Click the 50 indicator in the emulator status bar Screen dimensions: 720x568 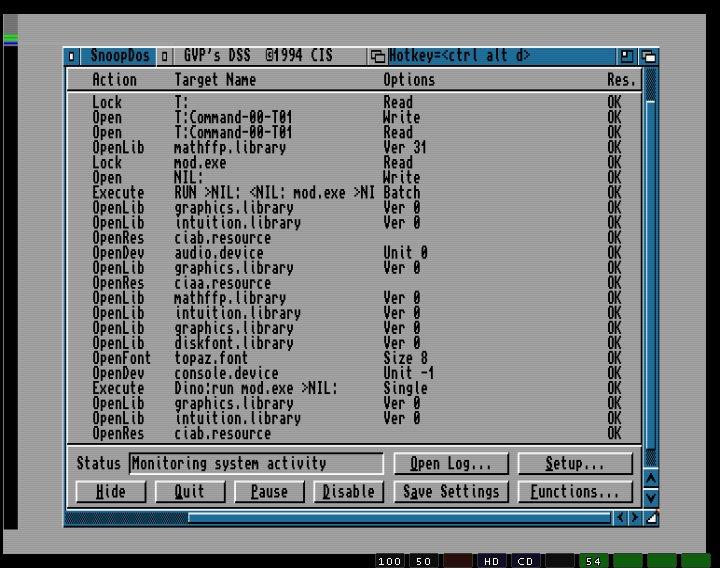pyautogui.click(x=423, y=561)
